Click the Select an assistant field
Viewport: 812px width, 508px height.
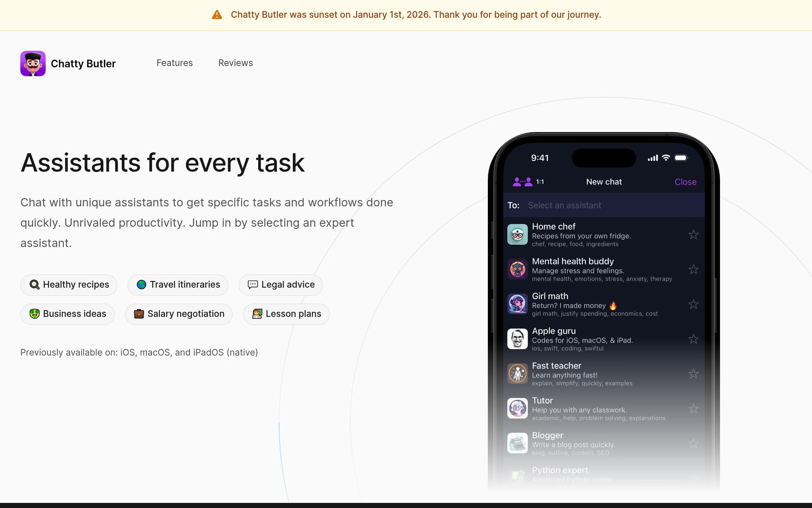point(604,205)
